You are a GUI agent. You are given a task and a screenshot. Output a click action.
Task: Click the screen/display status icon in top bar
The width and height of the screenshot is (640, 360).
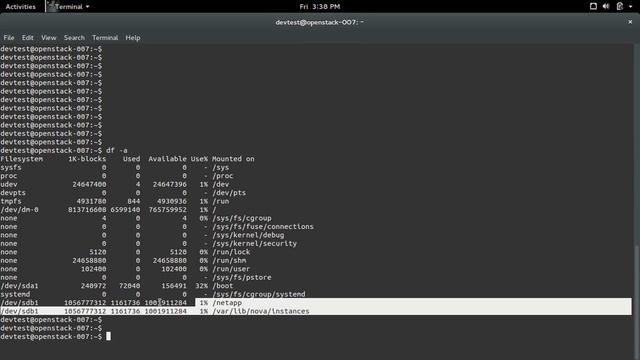coord(593,6)
